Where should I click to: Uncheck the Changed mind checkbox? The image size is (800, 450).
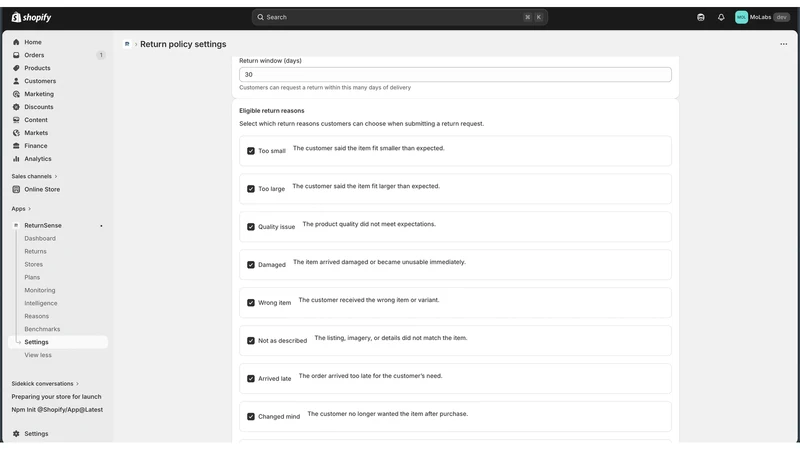251,417
